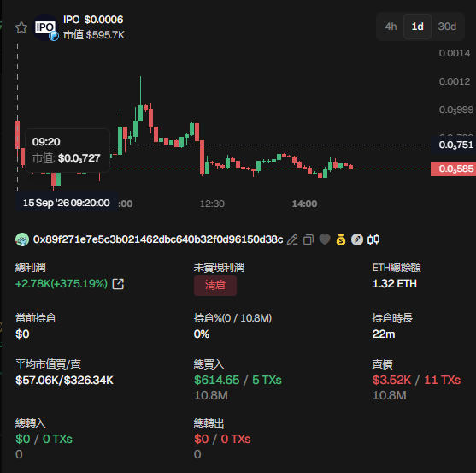Viewport: 476px width, 473px height.
Task: Like wallet with heart icon
Action: [x=325, y=239]
